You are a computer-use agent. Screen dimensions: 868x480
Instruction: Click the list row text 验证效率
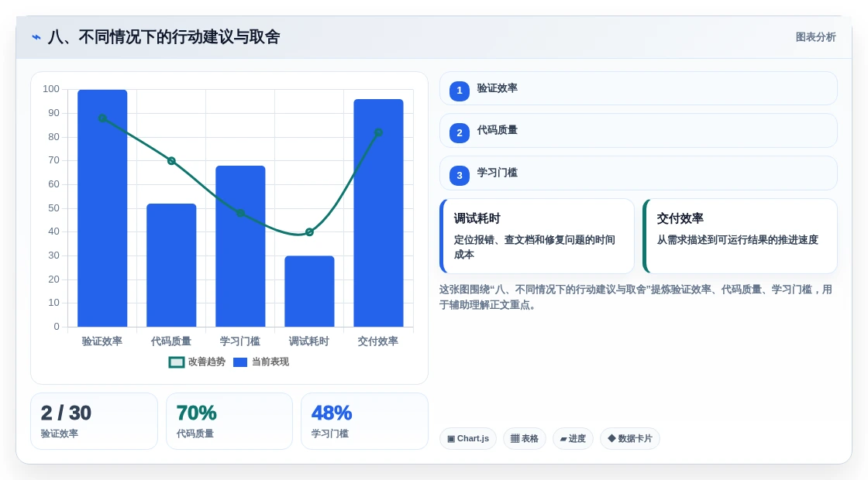click(x=497, y=88)
